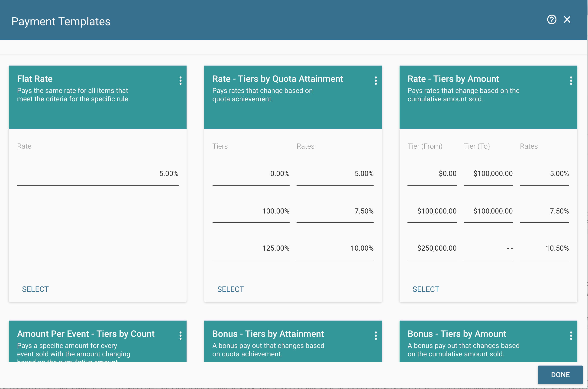Select the Rate - Tiers by Quota Attainment template
Viewport: 588px width, 389px height.
pyautogui.click(x=230, y=289)
